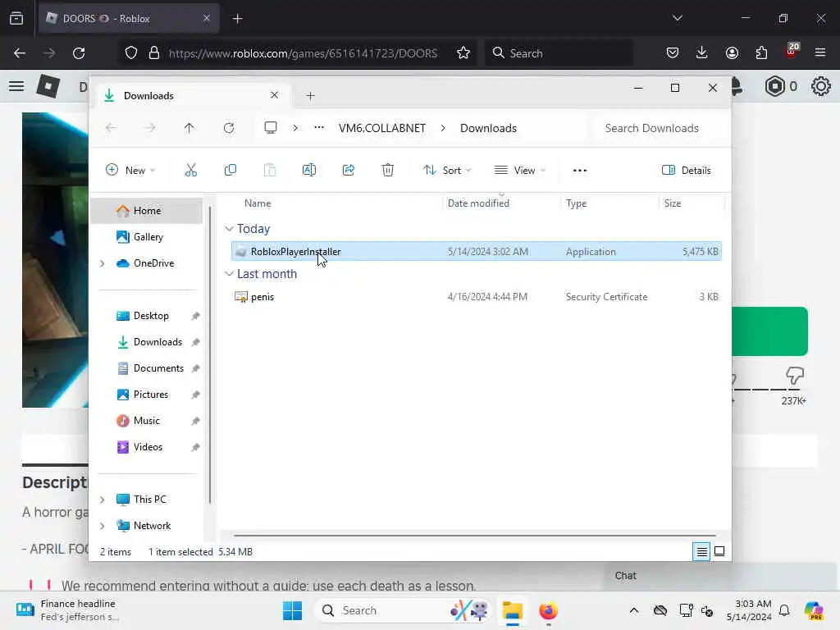
Task: Collapse the Last month group
Action: [x=230, y=274]
